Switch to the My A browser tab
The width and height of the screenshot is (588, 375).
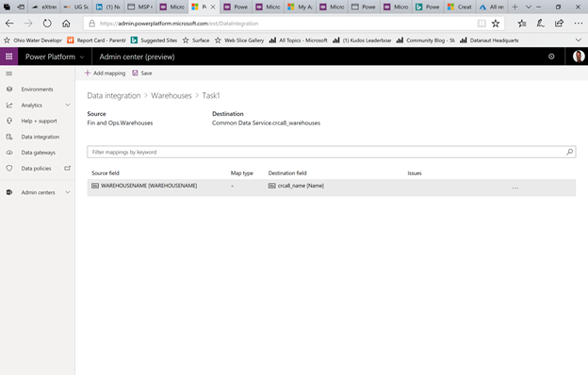click(x=300, y=8)
